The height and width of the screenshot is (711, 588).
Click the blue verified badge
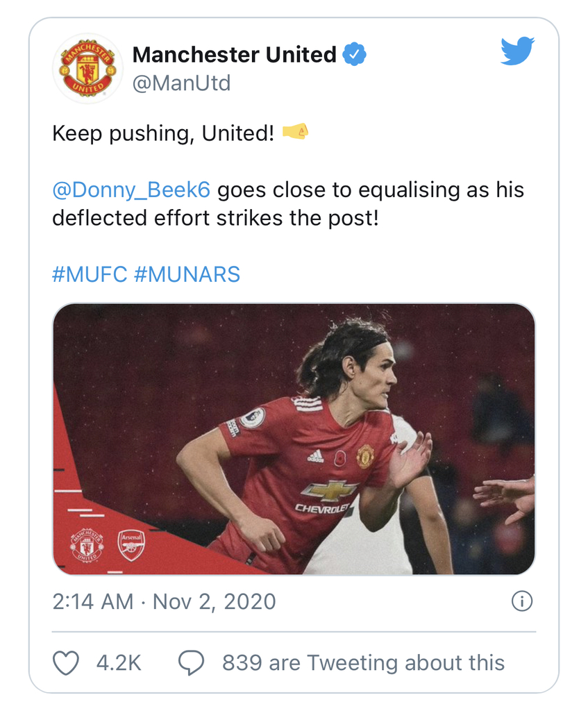(x=354, y=54)
